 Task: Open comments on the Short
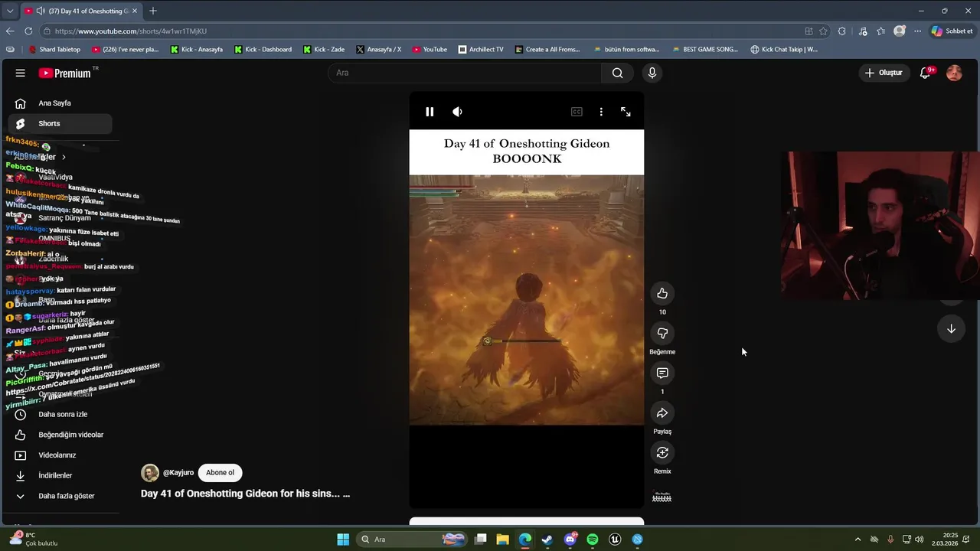(x=662, y=373)
